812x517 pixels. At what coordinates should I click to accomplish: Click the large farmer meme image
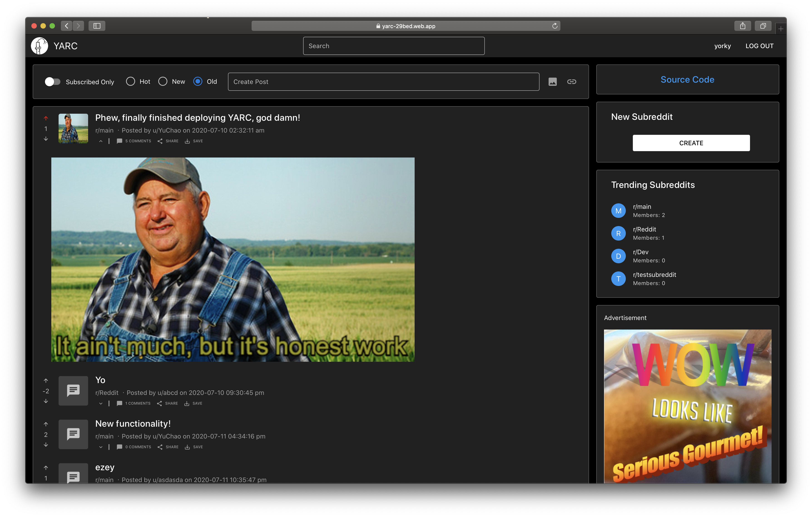click(233, 259)
